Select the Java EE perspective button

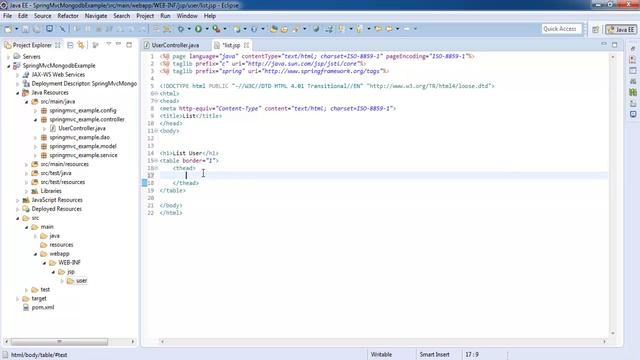[x=621, y=29]
